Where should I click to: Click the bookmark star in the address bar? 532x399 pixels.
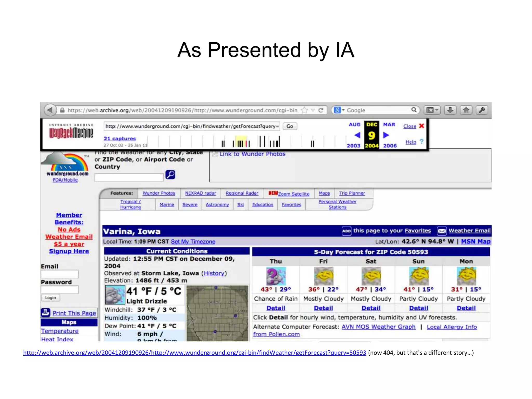[x=304, y=110]
